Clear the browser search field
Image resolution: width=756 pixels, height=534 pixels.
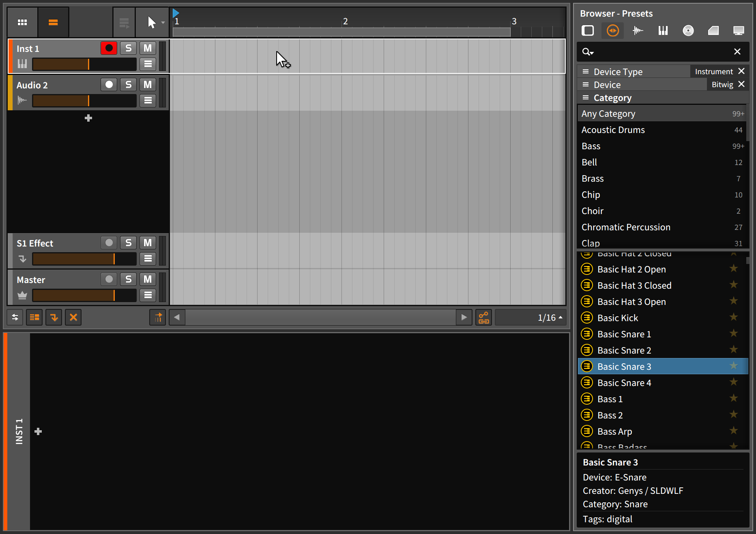click(737, 51)
